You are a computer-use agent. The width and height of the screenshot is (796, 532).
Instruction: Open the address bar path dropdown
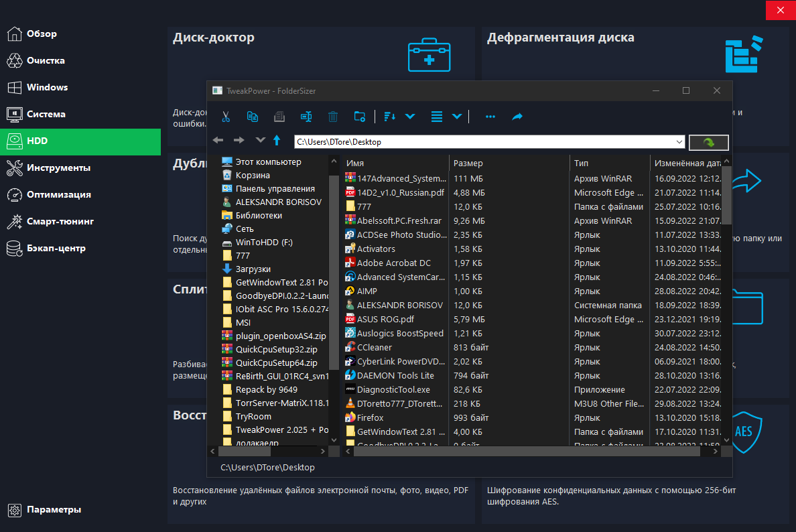pyautogui.click(x=679, y=142)
